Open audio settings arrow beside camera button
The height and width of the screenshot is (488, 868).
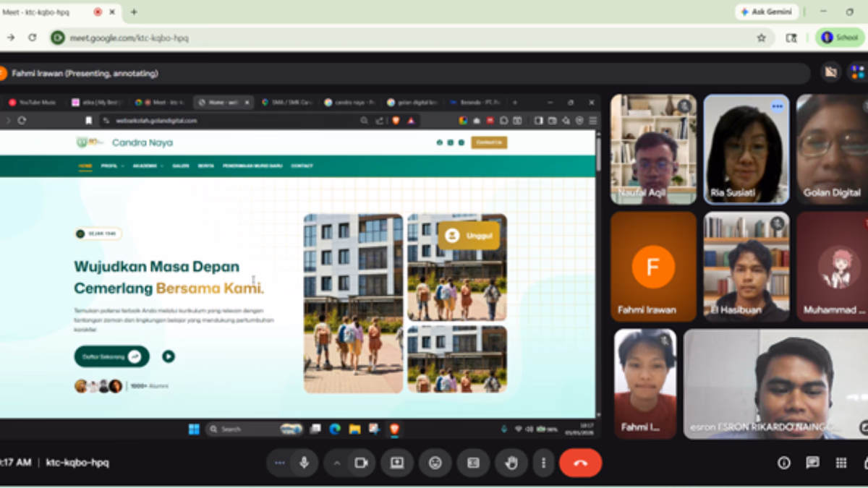pyautogui.click(x=336, y=463)
